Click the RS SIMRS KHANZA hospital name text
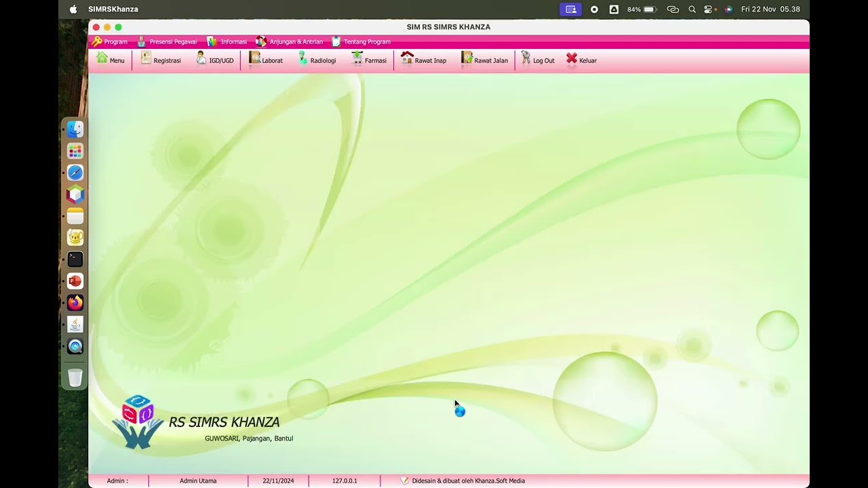868x488 pixels. [224, 422]
